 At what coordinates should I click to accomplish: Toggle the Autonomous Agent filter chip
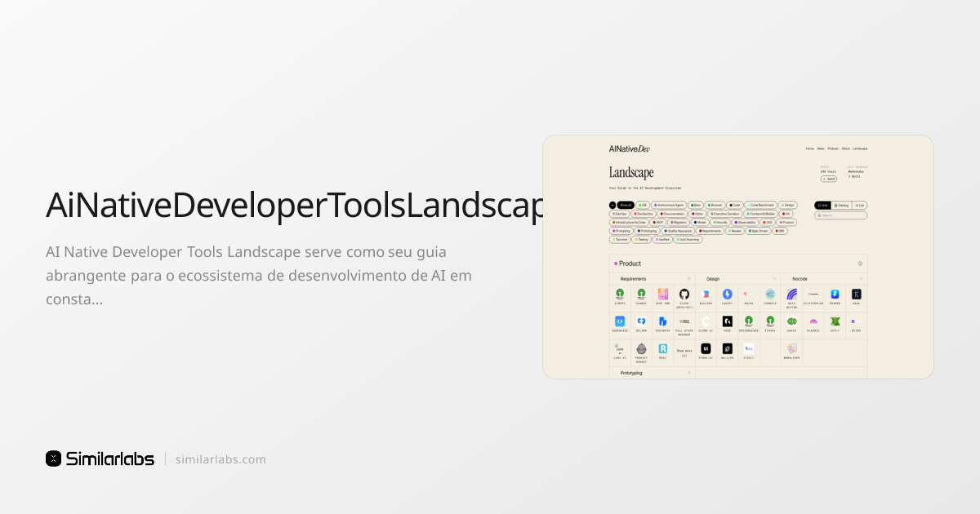pyautogui.click(x=668, y=206)
